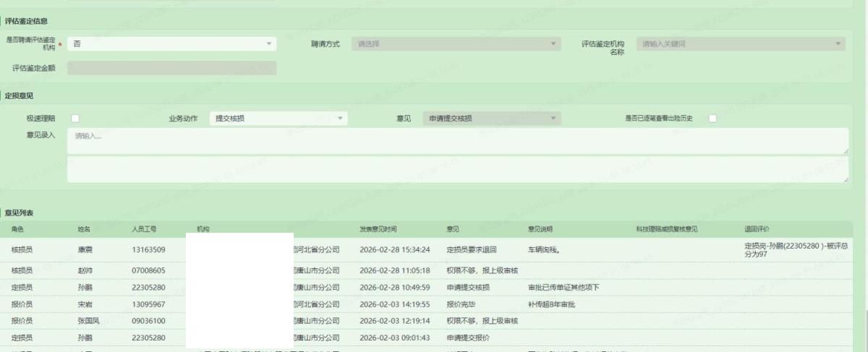The height and width of the screenshot is (352, 868).
Task: Click 定损员-孙鹏 退回评价 score text
Action: [x=796, y=250]
